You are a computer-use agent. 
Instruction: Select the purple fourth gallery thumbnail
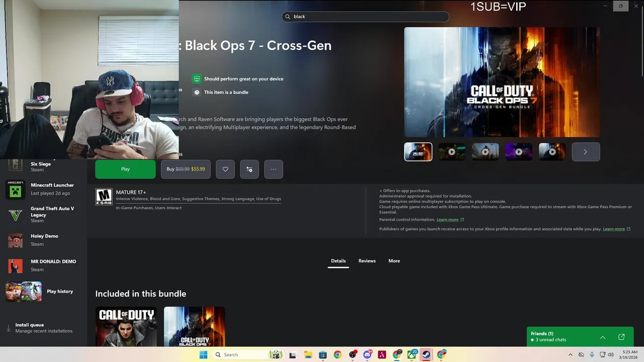519,152
